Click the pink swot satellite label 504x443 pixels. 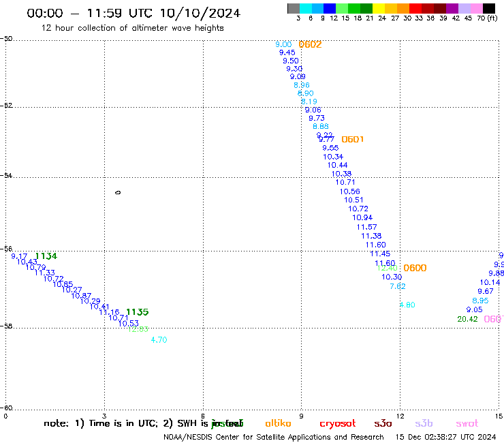(x=467, y=423)
